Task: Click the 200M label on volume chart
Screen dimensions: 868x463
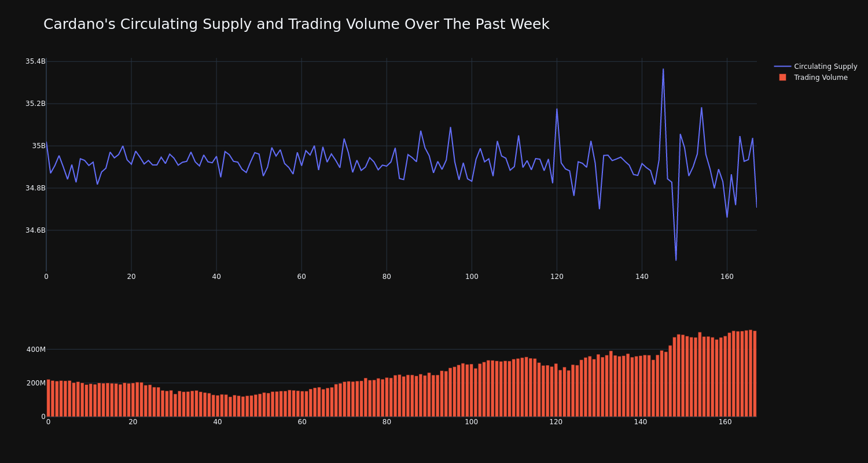Action: (x=36, y=383)
